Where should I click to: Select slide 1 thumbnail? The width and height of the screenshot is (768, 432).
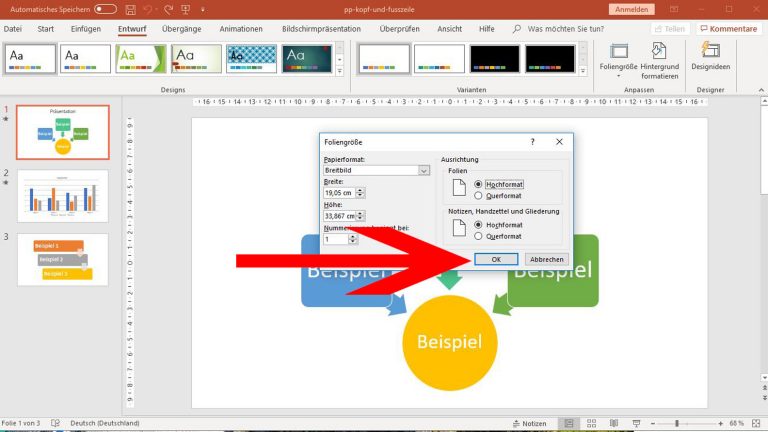click(63, 132)
